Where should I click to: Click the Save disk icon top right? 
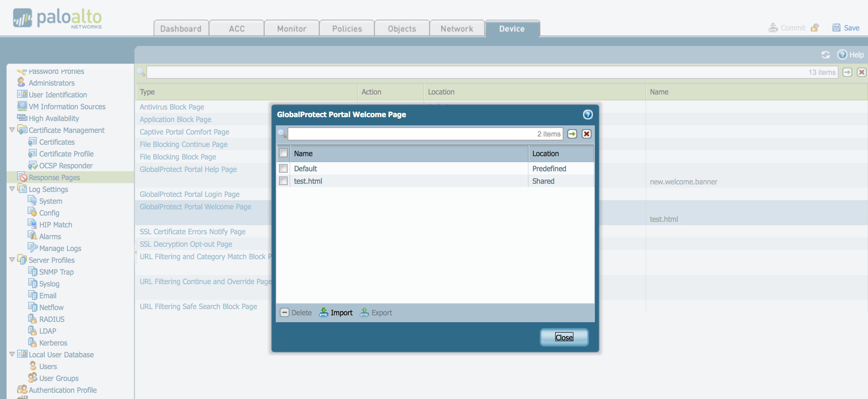836,28
